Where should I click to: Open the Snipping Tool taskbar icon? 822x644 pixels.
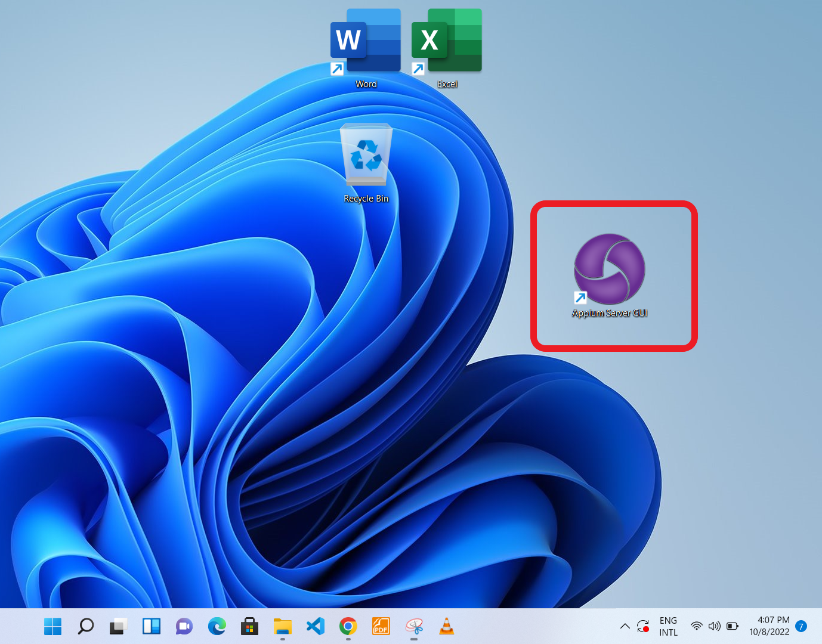[414, 626]
